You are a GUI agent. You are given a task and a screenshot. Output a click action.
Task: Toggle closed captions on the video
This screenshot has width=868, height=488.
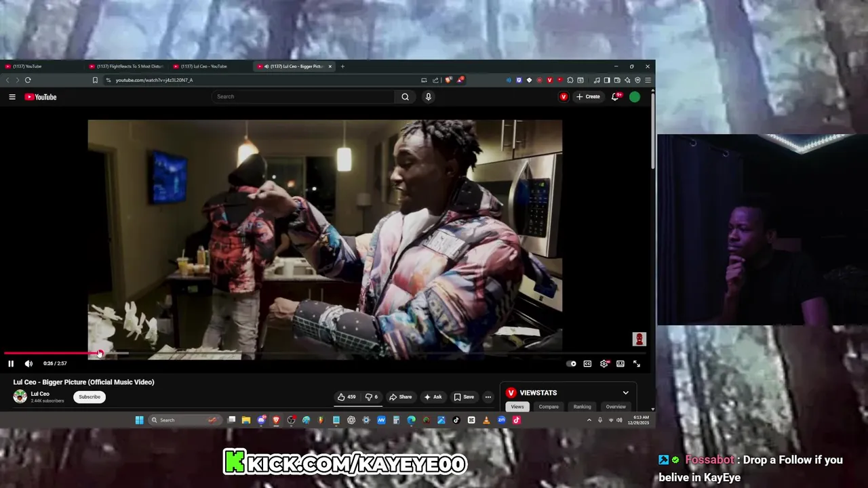[587, 364]
